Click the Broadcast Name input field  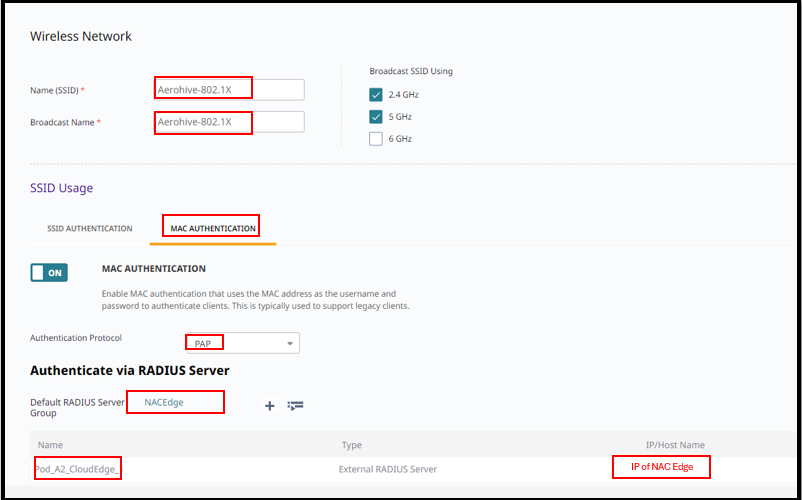point(229,122)
